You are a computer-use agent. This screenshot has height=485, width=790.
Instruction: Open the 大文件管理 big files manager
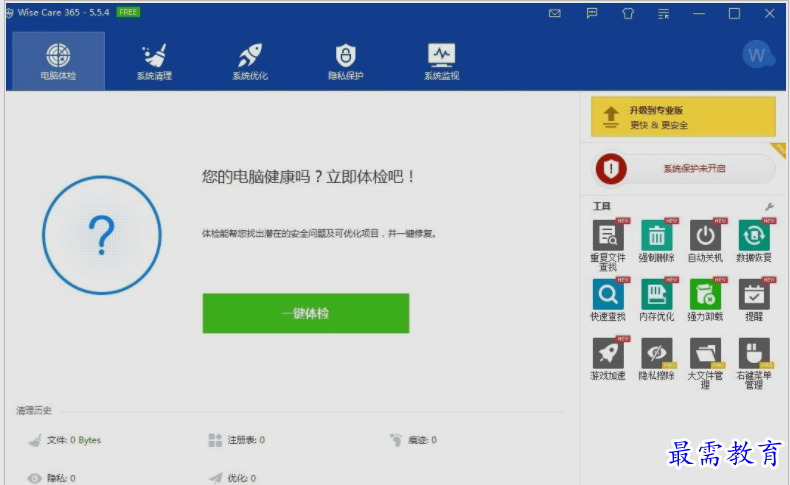(705, 363)
